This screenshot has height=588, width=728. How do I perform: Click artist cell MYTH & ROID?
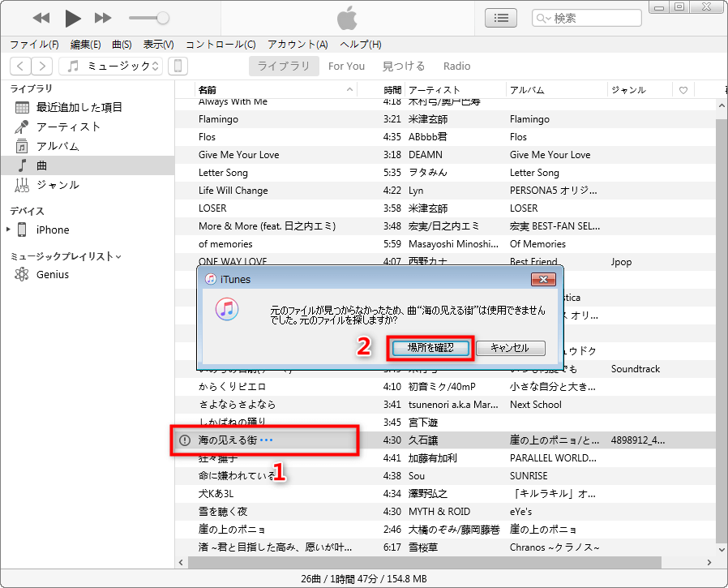(439, 512)
